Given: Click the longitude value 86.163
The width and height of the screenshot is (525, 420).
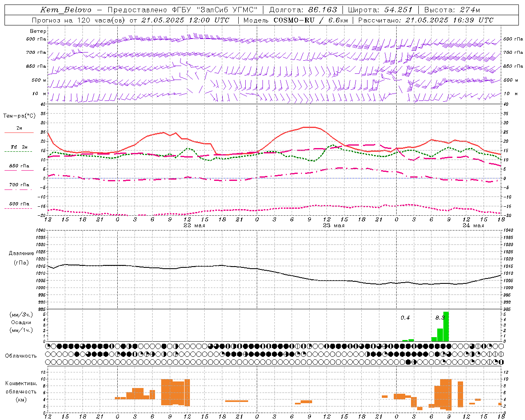Looking at the screenshot, I should click(322, 10).
